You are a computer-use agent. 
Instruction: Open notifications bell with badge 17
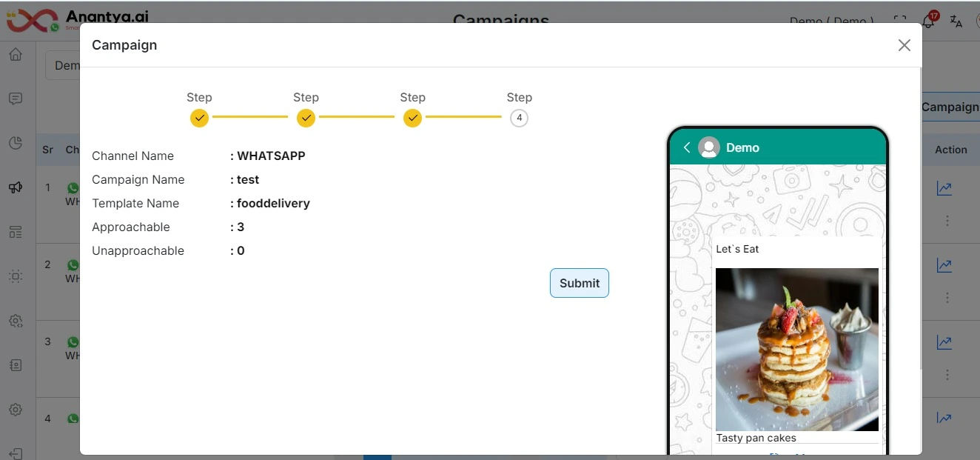(x=930, y=20)
